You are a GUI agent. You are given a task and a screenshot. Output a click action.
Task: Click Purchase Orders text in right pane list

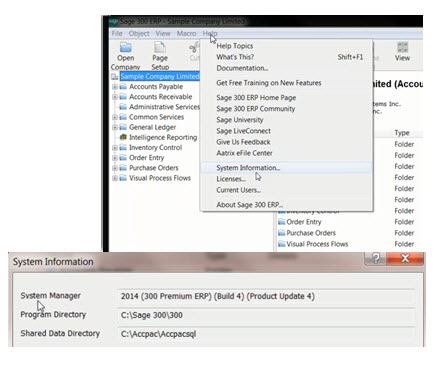pyautogui.click(x=311, y=233)
